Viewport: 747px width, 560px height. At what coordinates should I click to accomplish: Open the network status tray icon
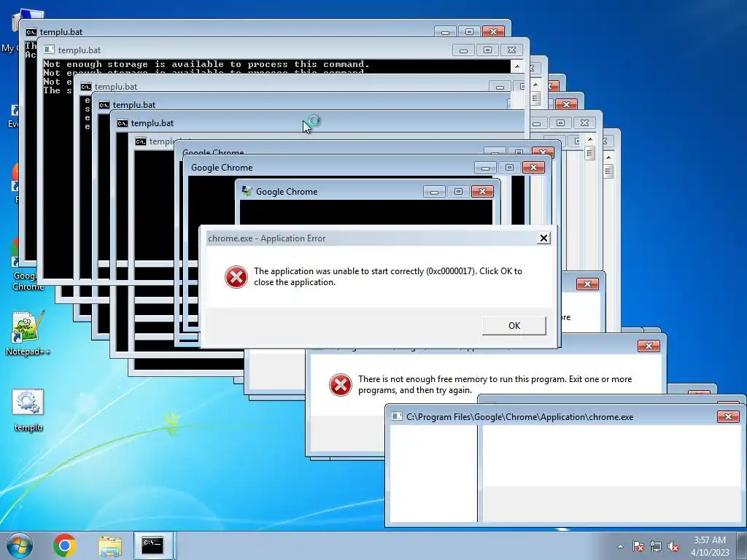(656, 546)
